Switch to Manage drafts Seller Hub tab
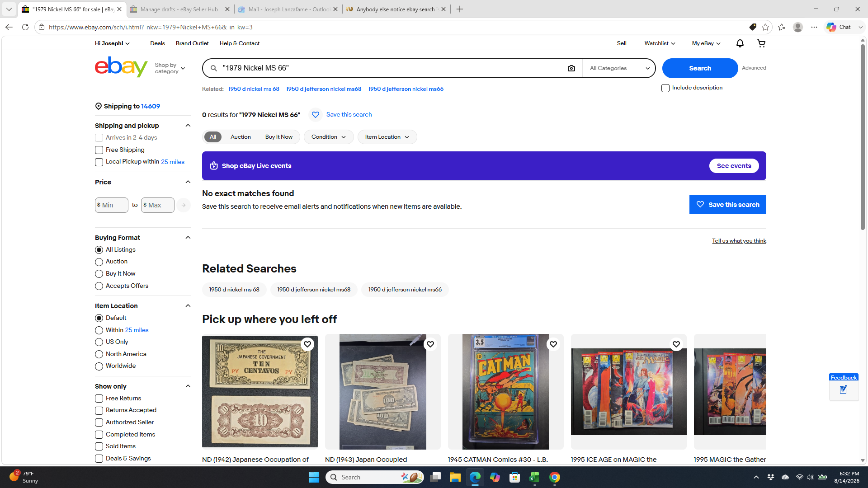Image resolution: width=868 pixels, height=488 pixels. 179,9
